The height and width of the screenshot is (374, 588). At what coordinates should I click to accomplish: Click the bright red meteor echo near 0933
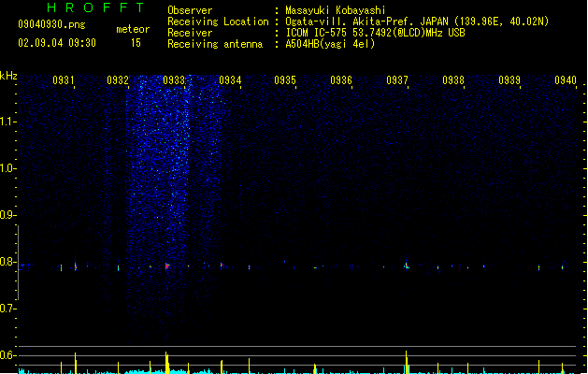click(167, 266)
